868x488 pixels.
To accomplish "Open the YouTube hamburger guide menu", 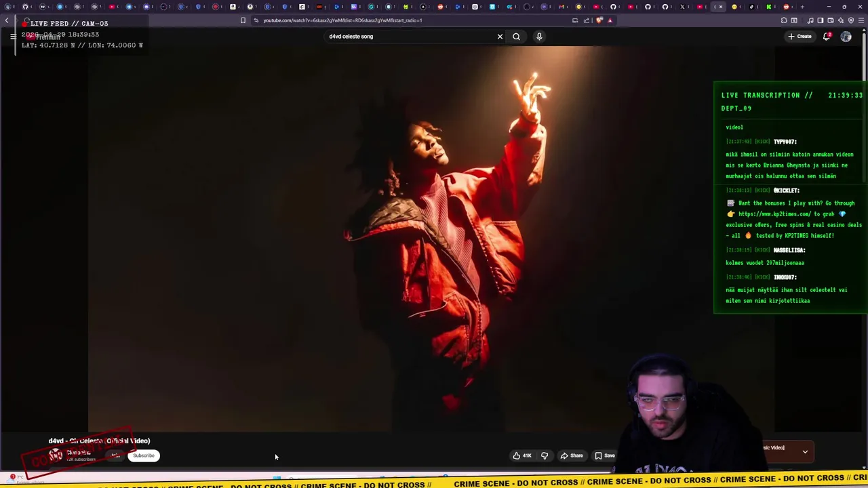I will [12, 37].
